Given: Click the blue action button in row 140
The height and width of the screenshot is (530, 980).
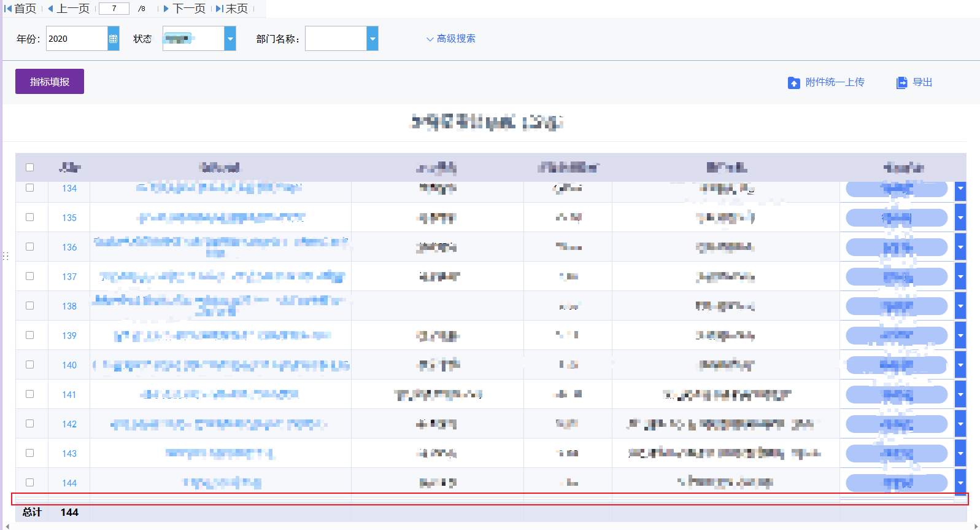Looking at the screenshot, I should [x=897, y=365].
